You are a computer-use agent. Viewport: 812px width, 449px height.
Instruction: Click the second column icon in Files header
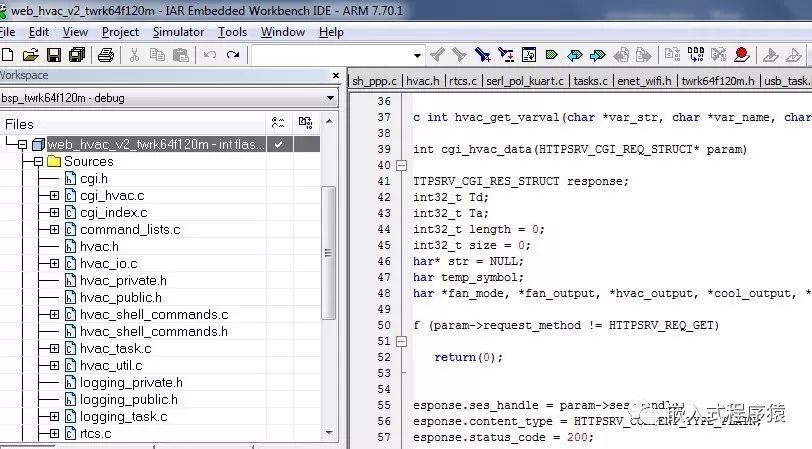tap(306, 123)
